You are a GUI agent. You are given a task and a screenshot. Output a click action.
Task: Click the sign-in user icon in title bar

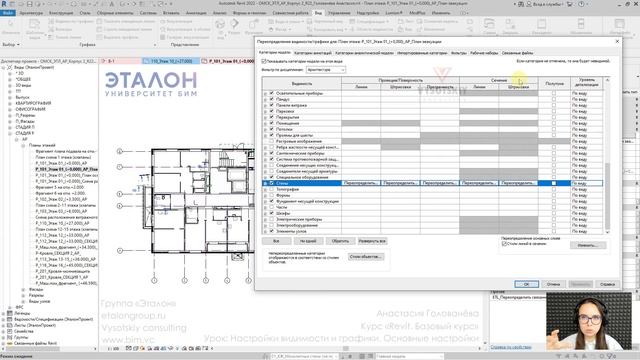pos(529,4)
